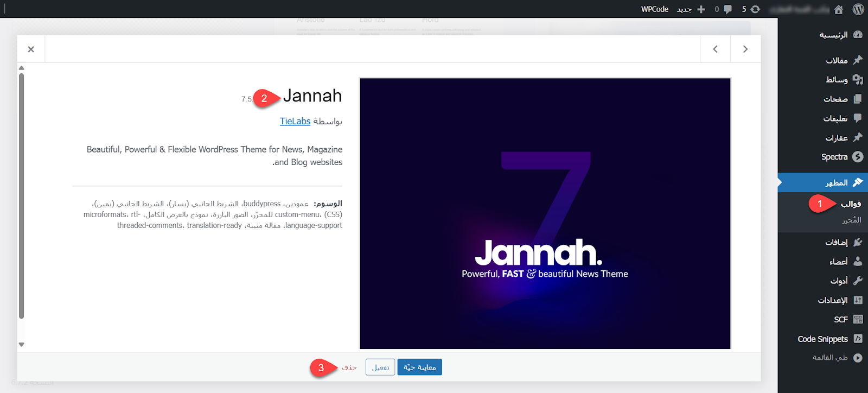
Task: Open the إضافات plugins icon
Action: pyautogui.click(x=858, y=242)
